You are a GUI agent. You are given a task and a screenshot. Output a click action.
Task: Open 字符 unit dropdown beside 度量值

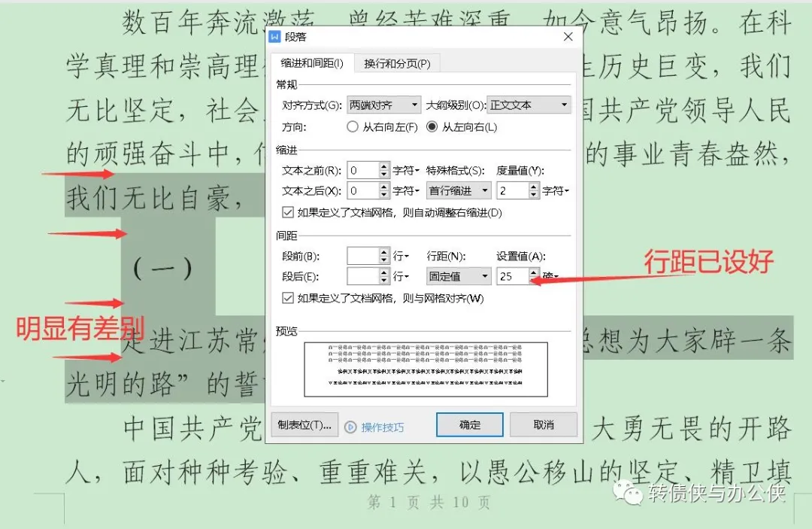pos(556,190)
